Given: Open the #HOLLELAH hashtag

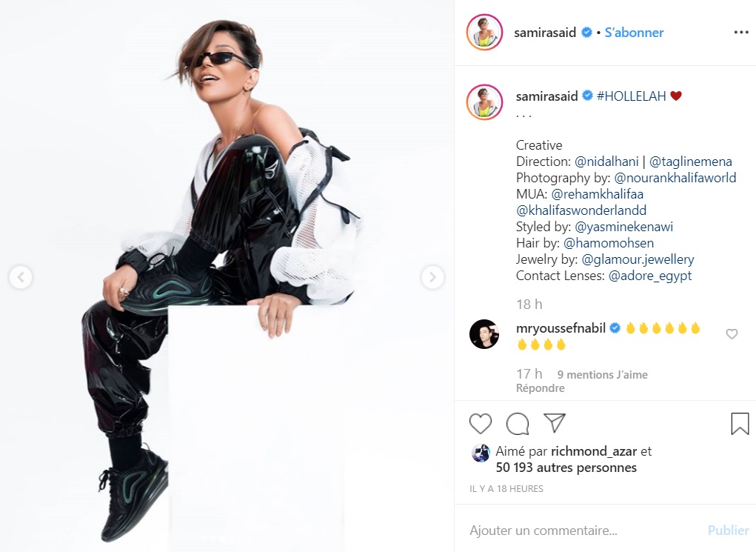Looking at the screenshot, I should coord(631,96).
